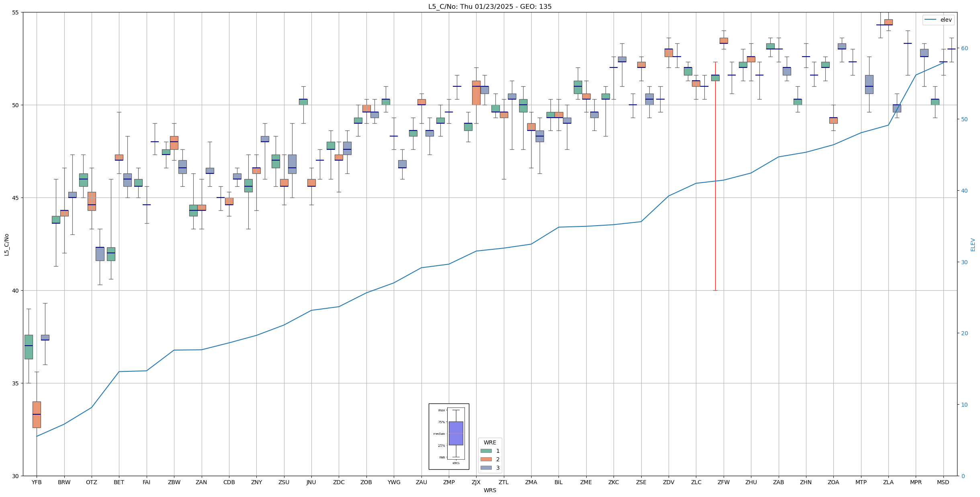Click the 60 tick on right elevation axis
This screenshot has width=980, height=497.
pyautogui.click(x=964, y=48)
